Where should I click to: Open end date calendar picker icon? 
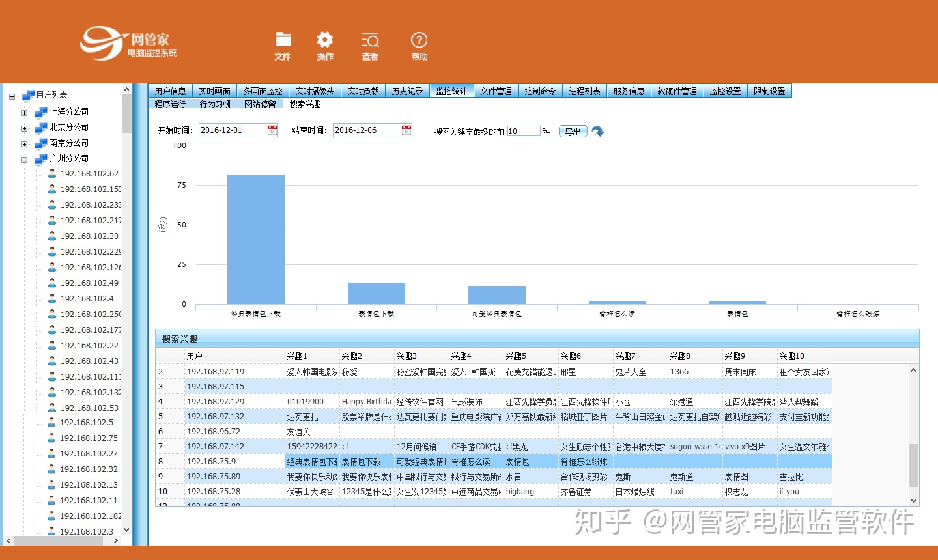(406, 130)
